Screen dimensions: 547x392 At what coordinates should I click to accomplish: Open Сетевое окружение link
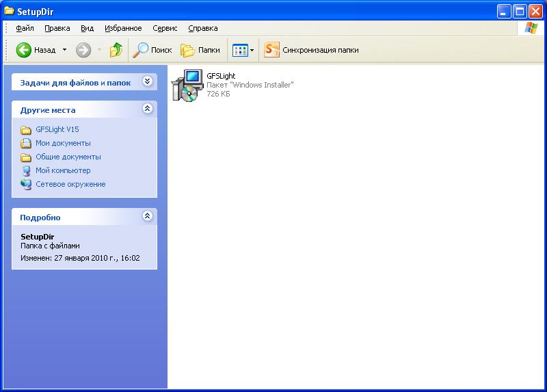(70, 184)
